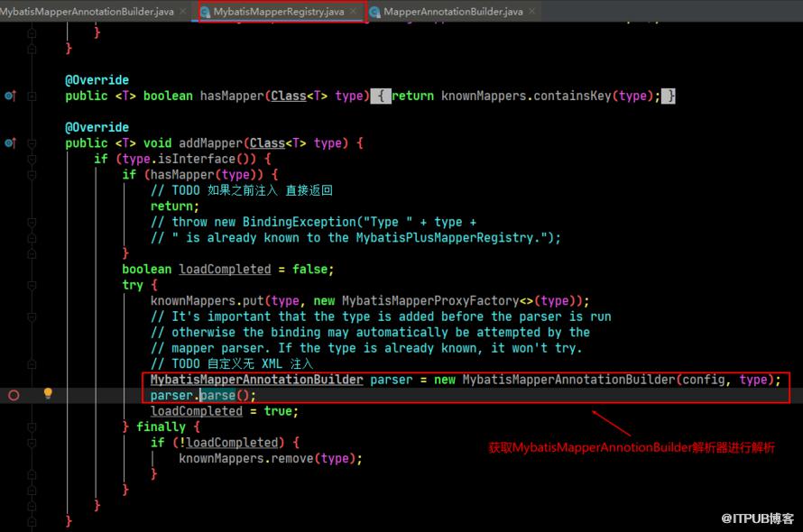Select the MybatisMapperRegistry.java editor tab
Viewport: 803px width, 532px height.
coord(279,11)
